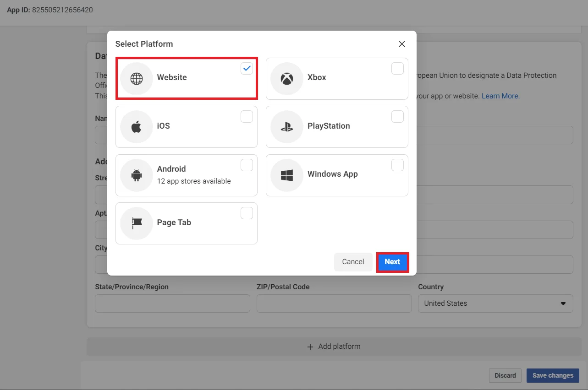588x390 pixels.
Task: Open the Country dropdown showing United States
Action: pyautogui.click(x=495, y=303)
